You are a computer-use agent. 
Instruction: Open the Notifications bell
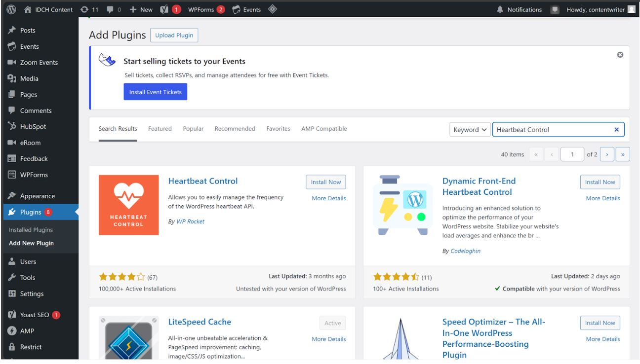tap(519, 9)
